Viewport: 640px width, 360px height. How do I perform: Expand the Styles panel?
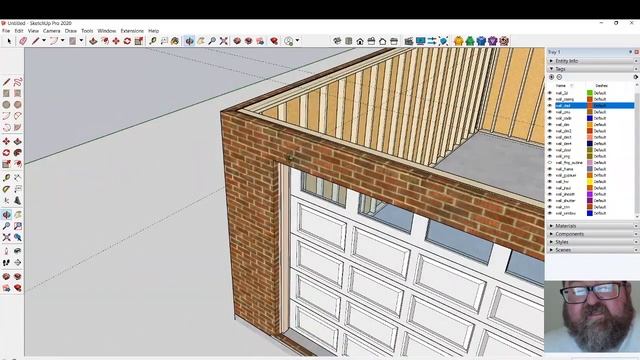click(551, 242)
